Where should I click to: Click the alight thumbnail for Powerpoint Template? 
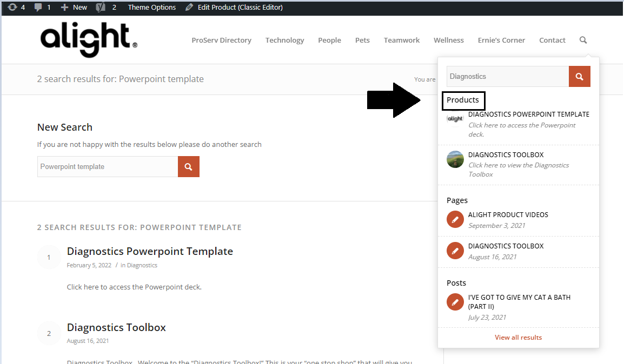[455, 118]
